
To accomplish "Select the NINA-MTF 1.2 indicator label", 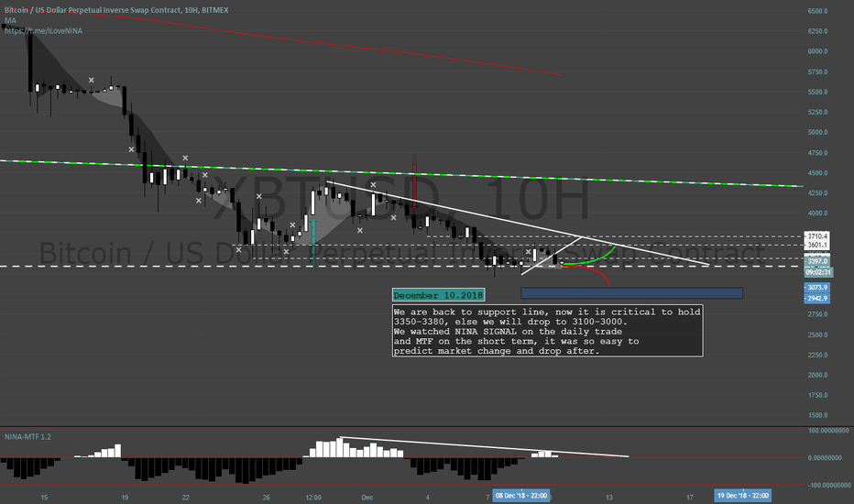I will [x=27, y=437].
